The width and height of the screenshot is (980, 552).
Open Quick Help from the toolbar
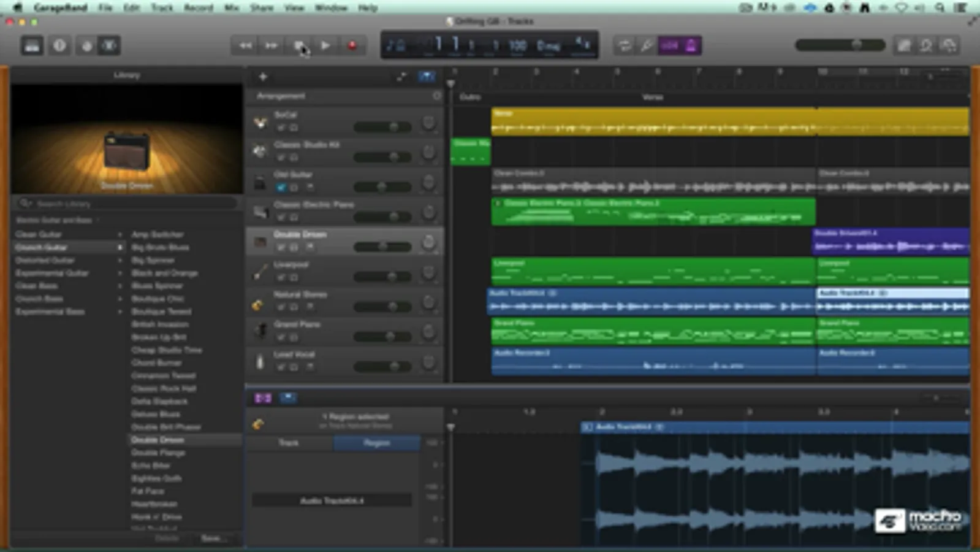59,45
